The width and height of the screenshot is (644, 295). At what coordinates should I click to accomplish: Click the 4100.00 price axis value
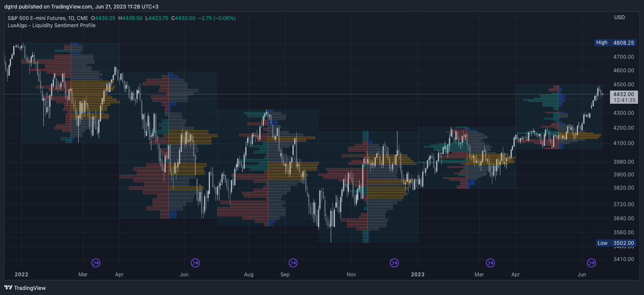click(x=624, y=143)
